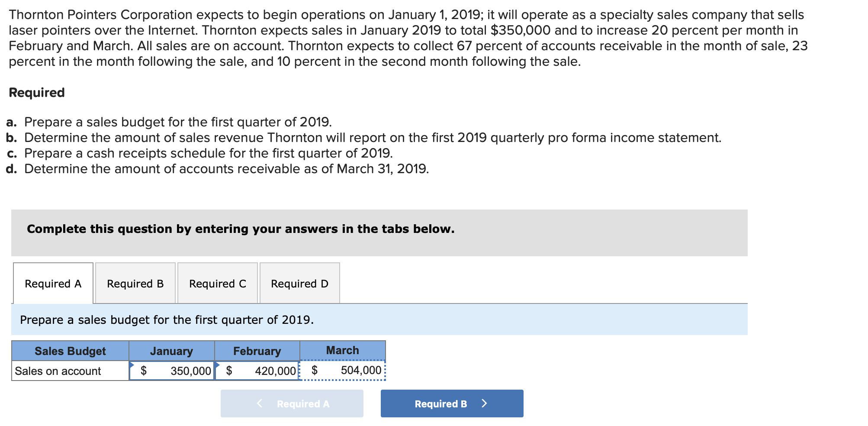Click the grayed Required A back button
Viewport: 868px width, 426px height.
[292, 403]
